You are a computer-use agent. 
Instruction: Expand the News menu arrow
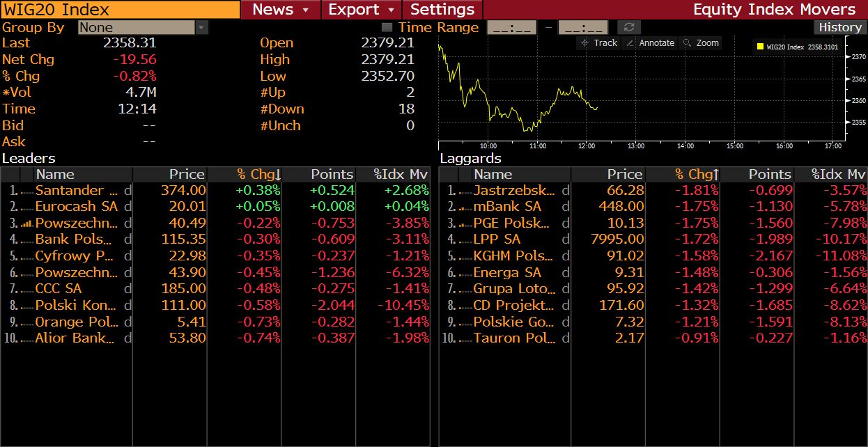(306, 10)
